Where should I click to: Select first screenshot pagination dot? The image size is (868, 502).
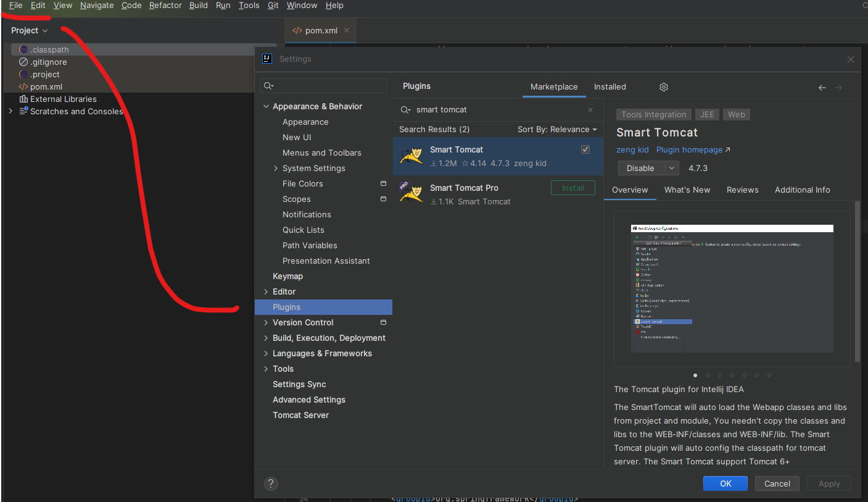click(695, 375)
